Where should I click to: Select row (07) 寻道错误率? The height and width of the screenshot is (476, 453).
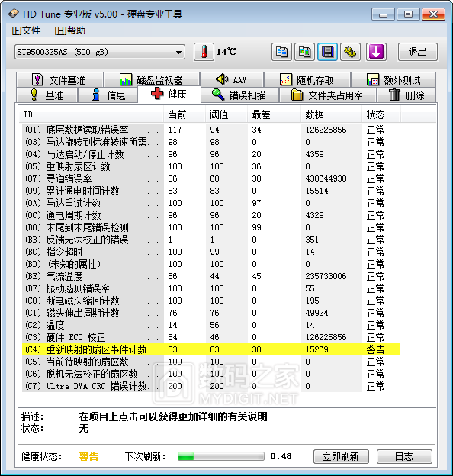point(211,178)
